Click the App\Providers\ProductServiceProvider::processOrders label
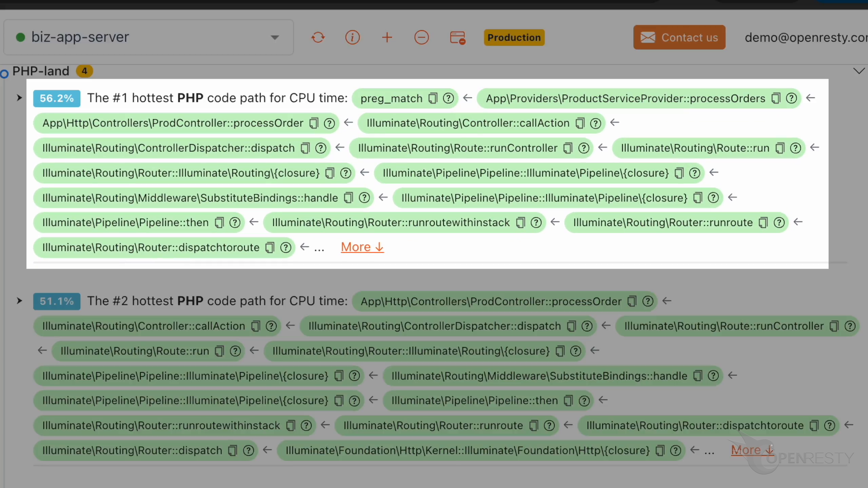868x488 pixels. [626, 98]
